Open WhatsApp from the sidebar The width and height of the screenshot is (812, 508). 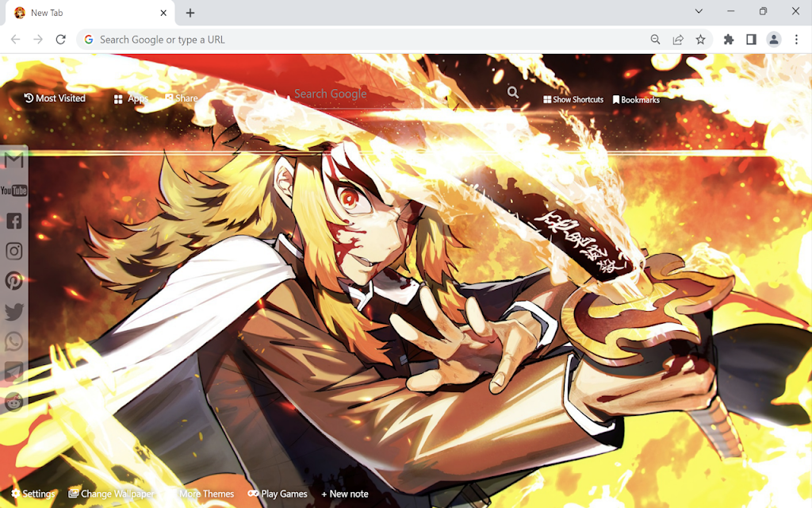click(14, 341)
